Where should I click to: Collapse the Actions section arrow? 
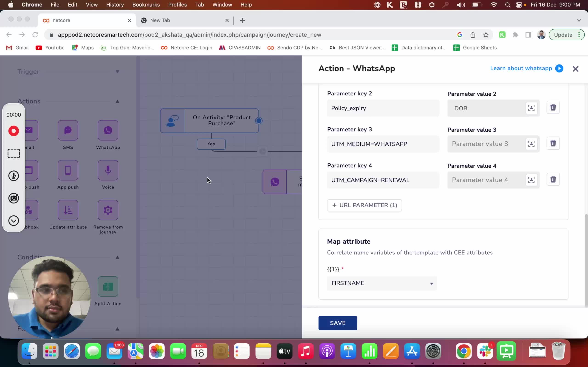click(117, 101)
